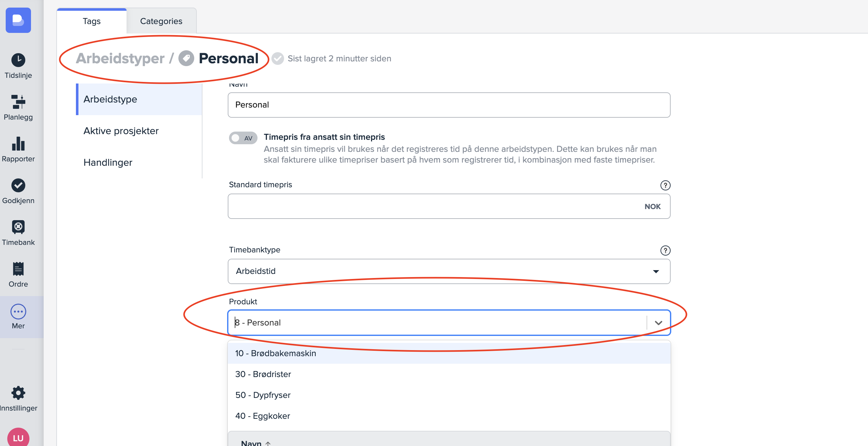Click Arbeidstyper breadcrumb link
The width and height of the screenshot is (868, 446).
coord(120,59)
